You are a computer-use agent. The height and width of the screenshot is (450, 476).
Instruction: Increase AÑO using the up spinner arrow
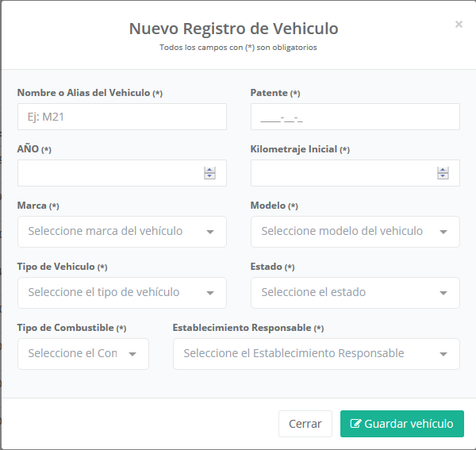click(x=209, y=170)
